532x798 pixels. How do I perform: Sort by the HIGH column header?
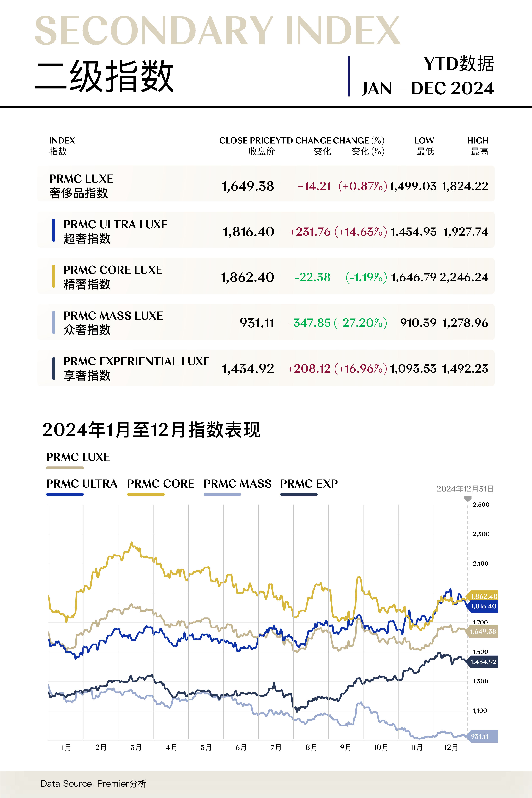[x=477, y=141]
